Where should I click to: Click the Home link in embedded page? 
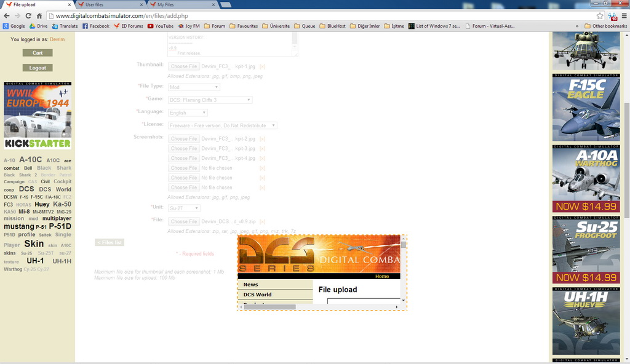(382, 277)
